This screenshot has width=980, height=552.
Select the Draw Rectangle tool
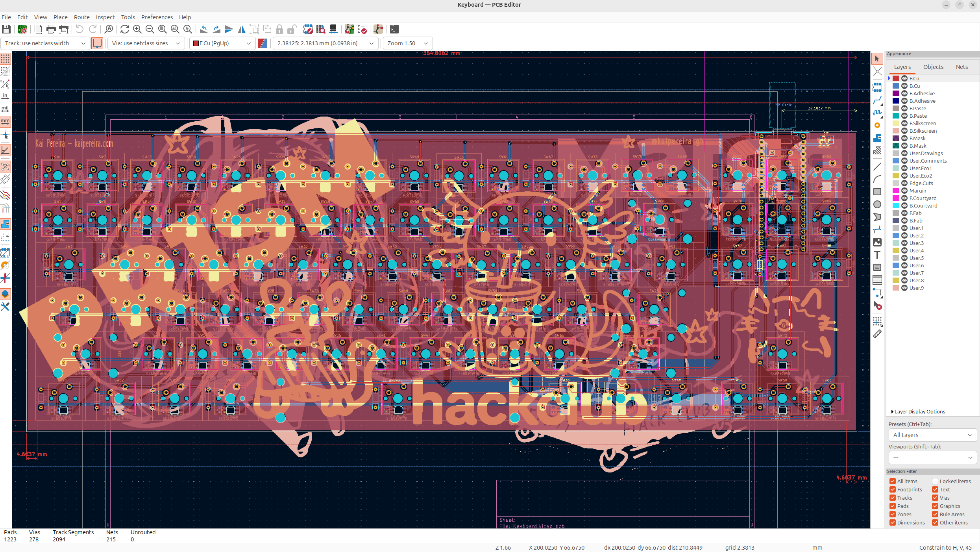point(877,192)
